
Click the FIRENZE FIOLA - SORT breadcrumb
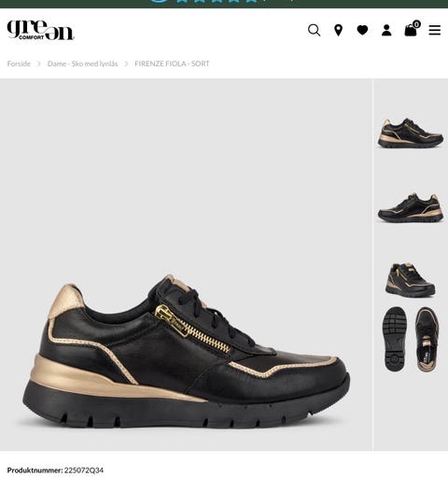(x=172, y=63)
